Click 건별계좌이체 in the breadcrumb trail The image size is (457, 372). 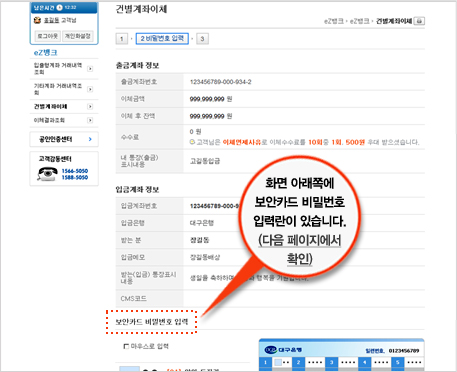pyautogui.click(x=394, y=21)
